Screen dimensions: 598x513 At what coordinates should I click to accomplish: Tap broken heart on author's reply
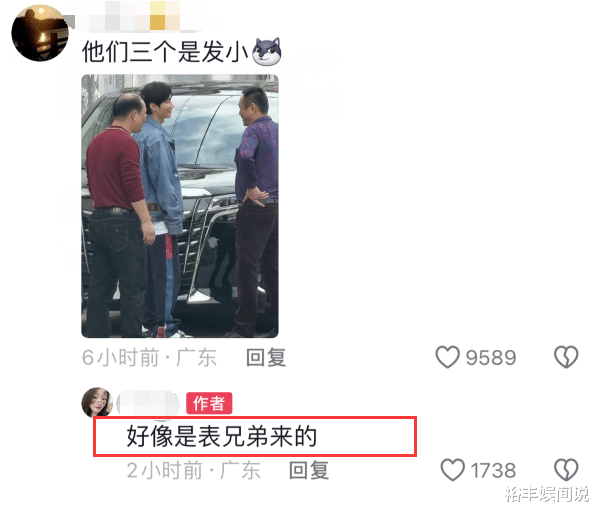(x=566, y=470)
